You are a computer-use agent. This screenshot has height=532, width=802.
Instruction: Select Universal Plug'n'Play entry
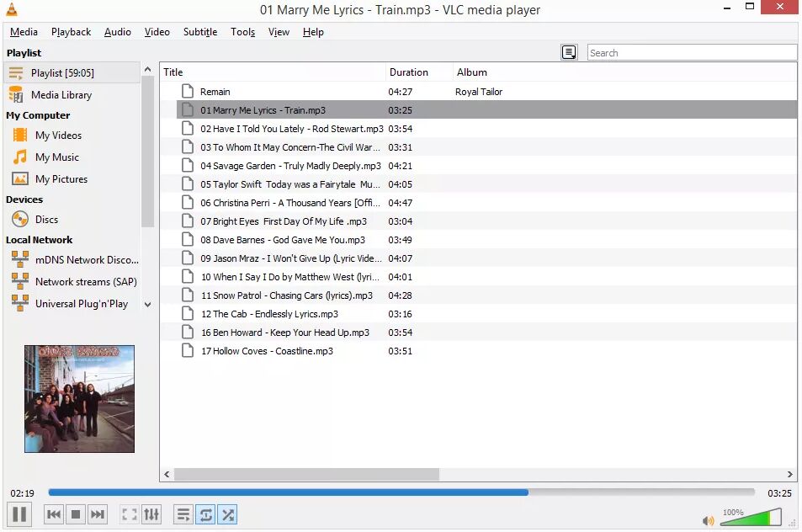[72, 303]
